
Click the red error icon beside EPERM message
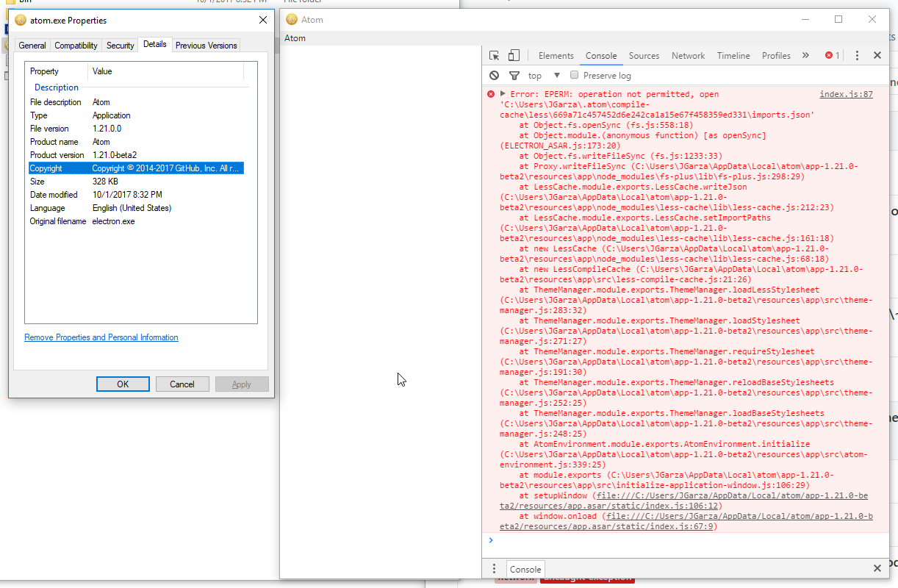[491, 94]
